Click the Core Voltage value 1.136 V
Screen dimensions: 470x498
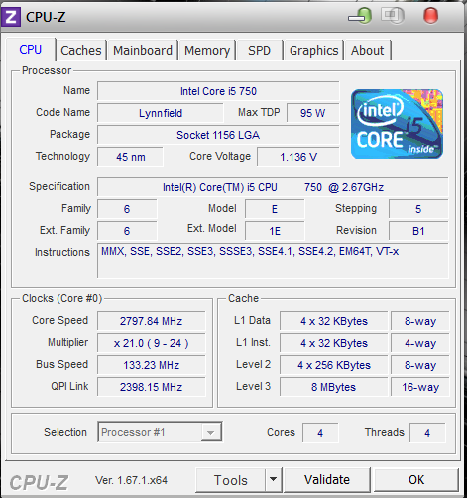298,157
